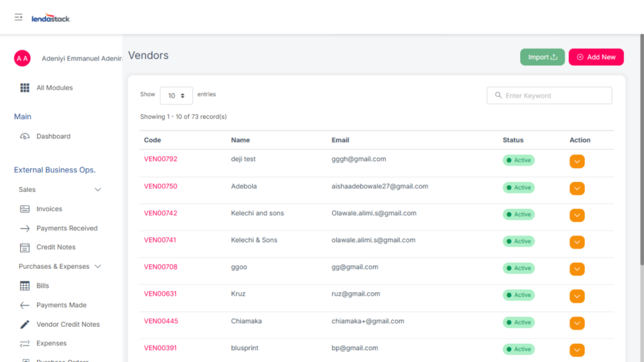Viewport: 644px width, 362px height.
Task: Click the Vendor Credit Notes pencil icon
Action: [25, 324]
